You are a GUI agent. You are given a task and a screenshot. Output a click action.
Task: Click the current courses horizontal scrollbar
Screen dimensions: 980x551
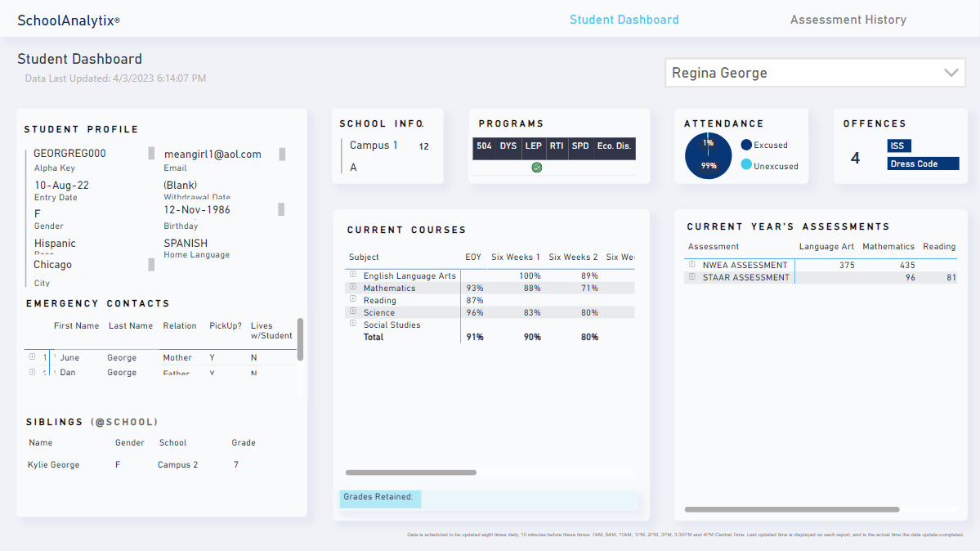click(x=410, y=473)
